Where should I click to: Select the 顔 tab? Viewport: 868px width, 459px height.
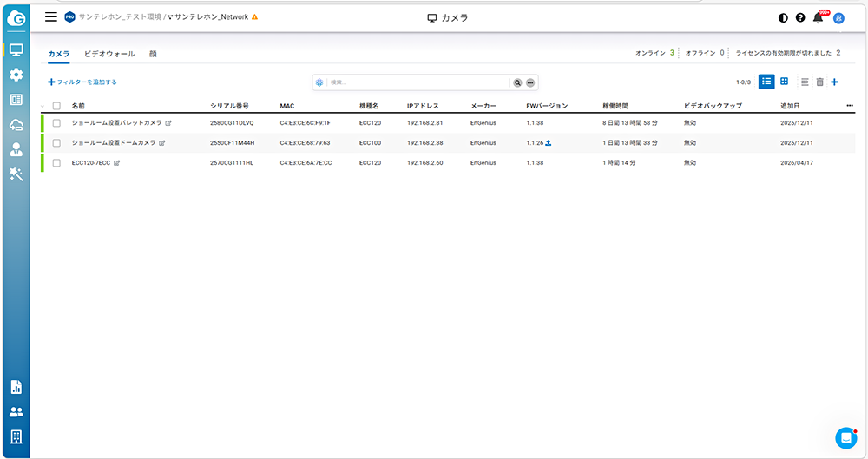pos(153,54)
